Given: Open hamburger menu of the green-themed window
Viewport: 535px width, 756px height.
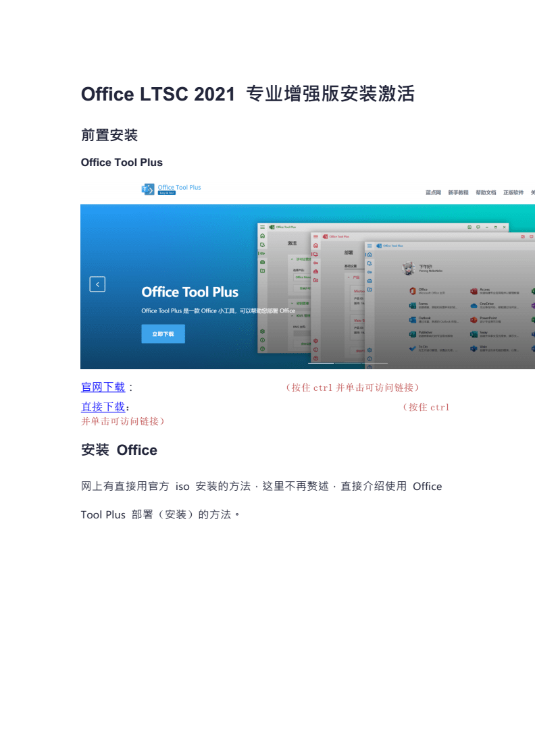Looking at the screenshot, I should [262, 227].
